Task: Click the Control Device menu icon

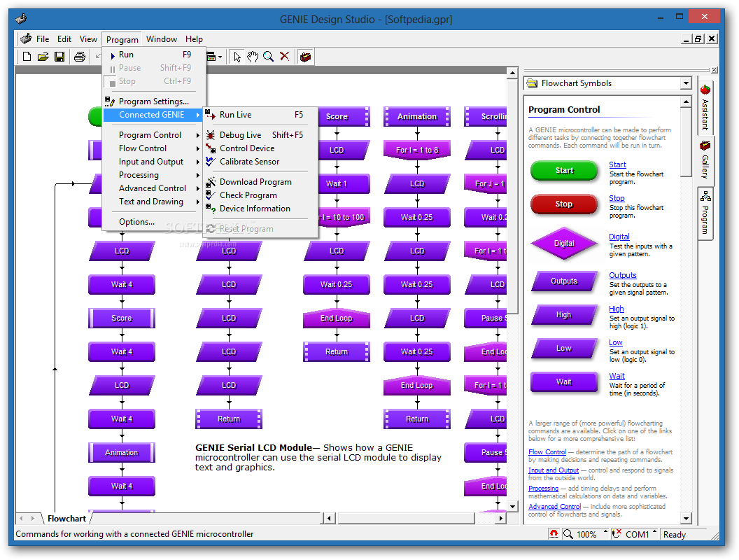Action: pos(210,148)
